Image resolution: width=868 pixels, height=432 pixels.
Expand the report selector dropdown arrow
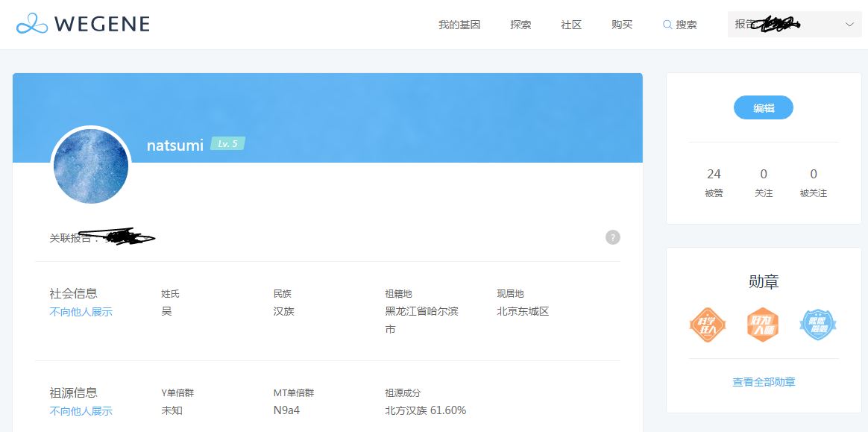pyautogui.click(x=849, y=25)
